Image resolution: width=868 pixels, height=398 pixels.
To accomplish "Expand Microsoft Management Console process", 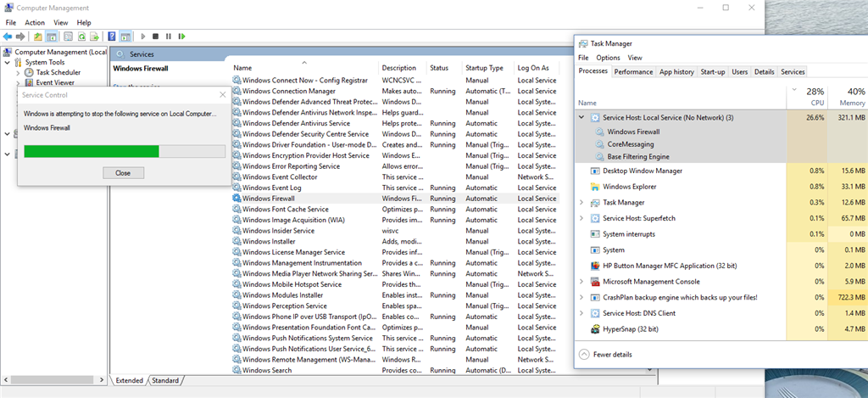I will (x=581, y=282).
